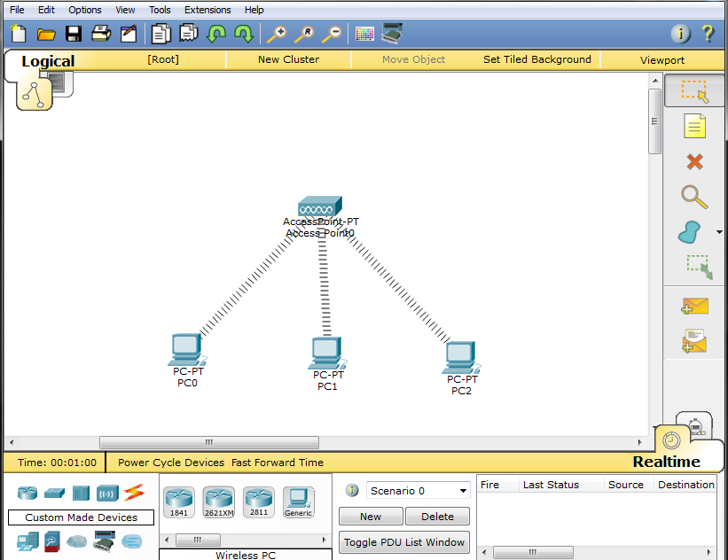Select Access Point0 device on canvas
The width and height of the screenshot is (728, 560).
tap(320, 207)
